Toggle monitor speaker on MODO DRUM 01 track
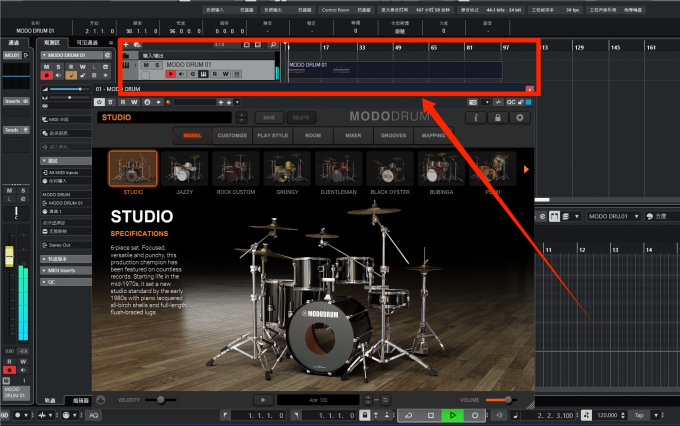The image size is (680, 426). [181, 74]
